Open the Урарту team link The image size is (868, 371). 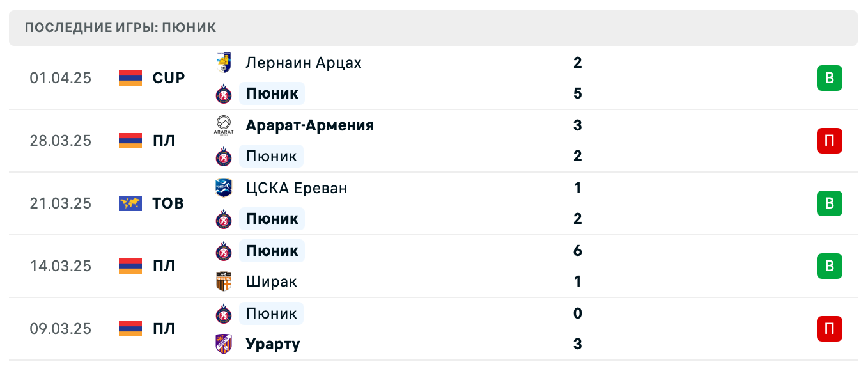tap(273, 344)
